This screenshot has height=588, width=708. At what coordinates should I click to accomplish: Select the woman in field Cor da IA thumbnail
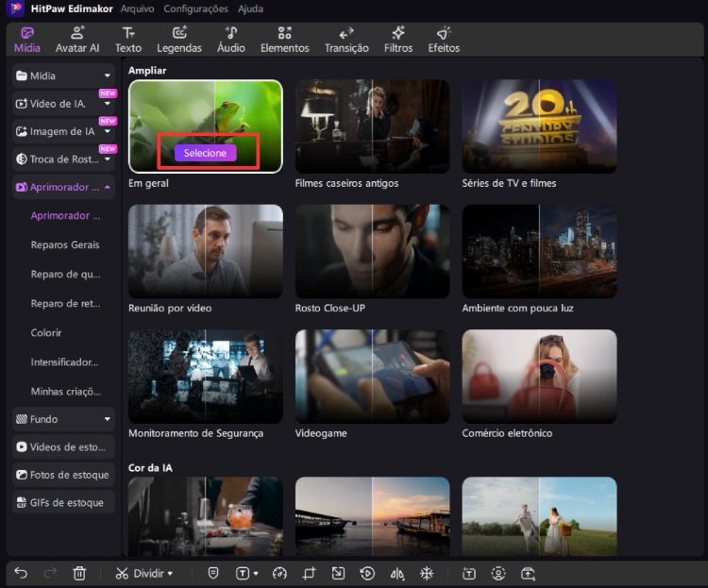539,516
